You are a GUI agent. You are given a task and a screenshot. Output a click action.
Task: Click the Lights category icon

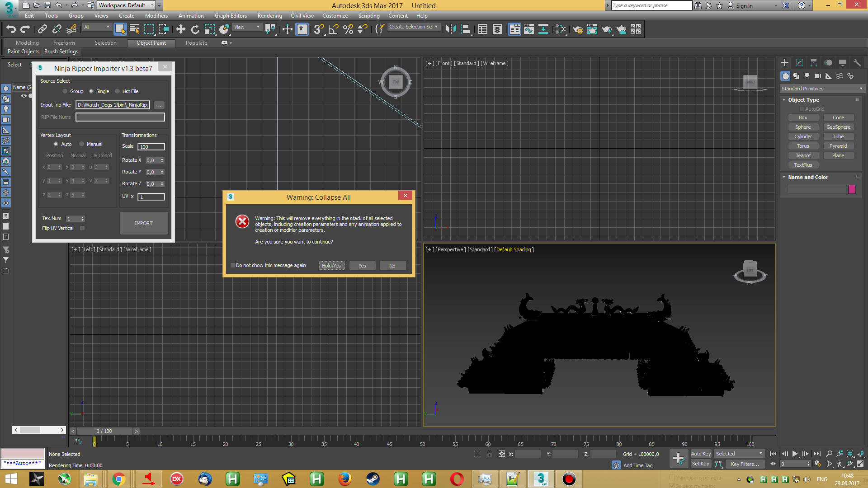tap(807, 76)
